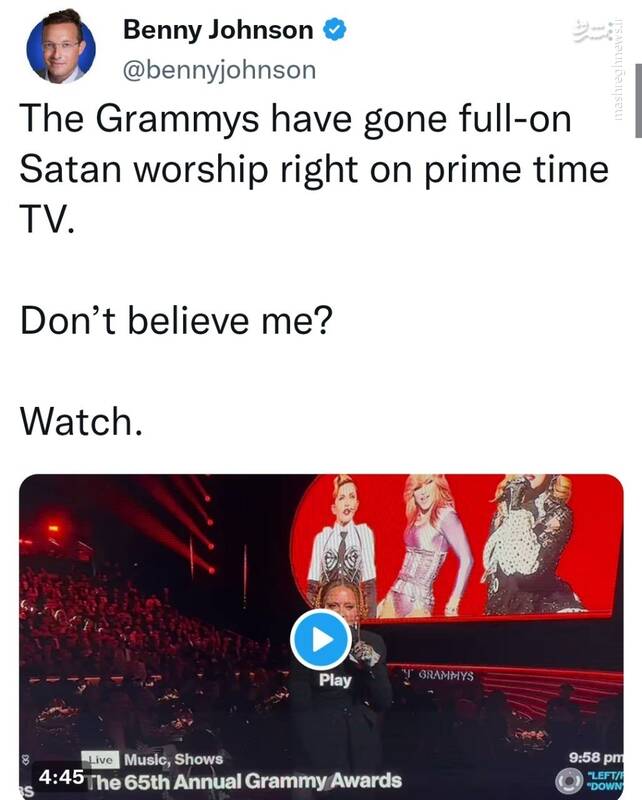Click the white "Live" badge on the video
This screenshot has height=800, width=642.
coord(101,759)
